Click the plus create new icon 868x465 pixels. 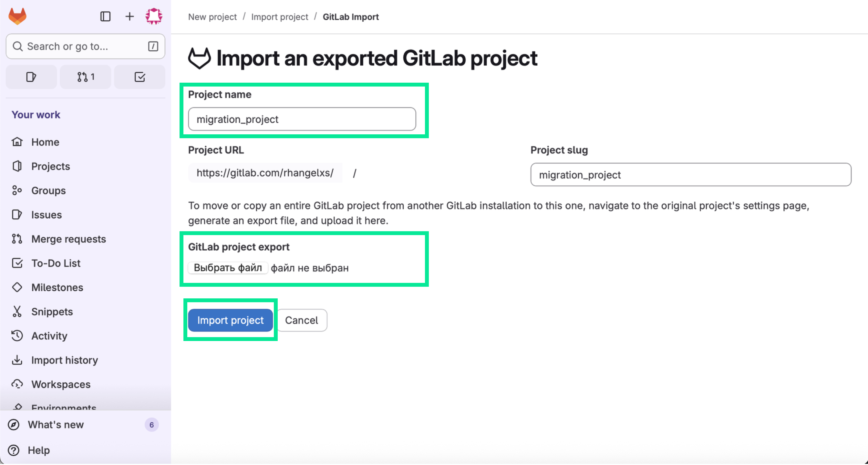129,16
